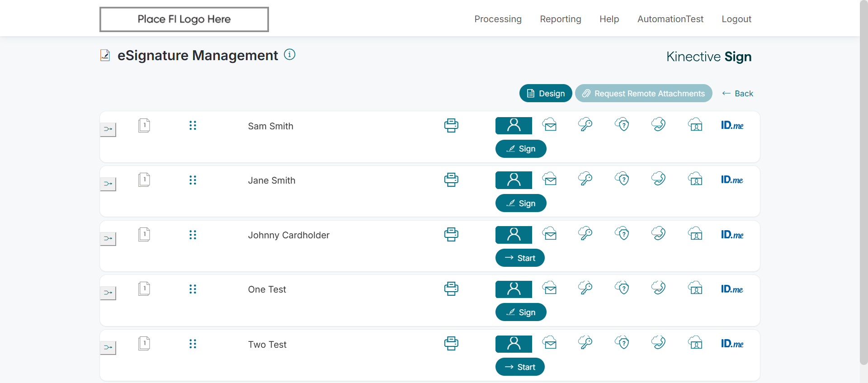Click the page vertical scrollbar
The image size is (868, 383).
(863, 181)
